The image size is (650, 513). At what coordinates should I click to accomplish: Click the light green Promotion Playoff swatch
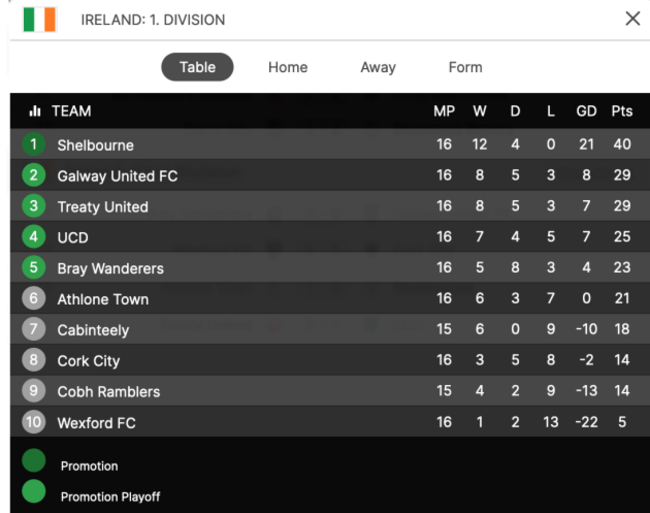[x=34, y=491]
